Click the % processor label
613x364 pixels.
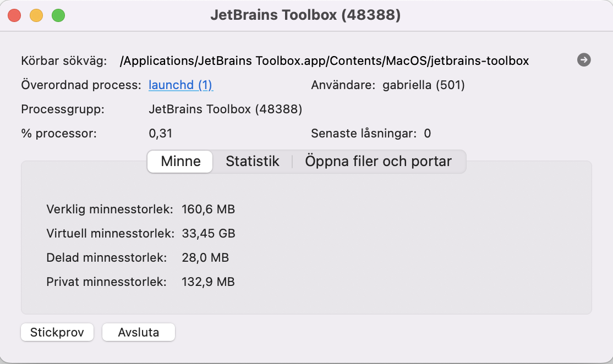pos(59,133)
